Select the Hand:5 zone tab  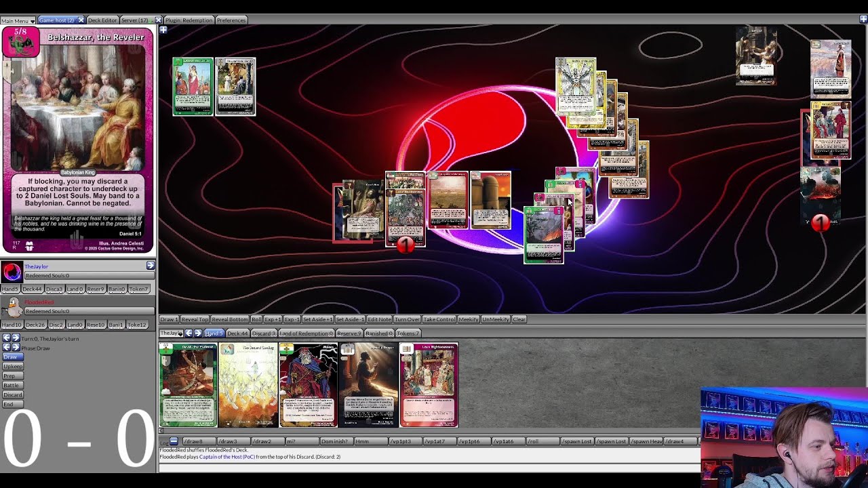214,333
